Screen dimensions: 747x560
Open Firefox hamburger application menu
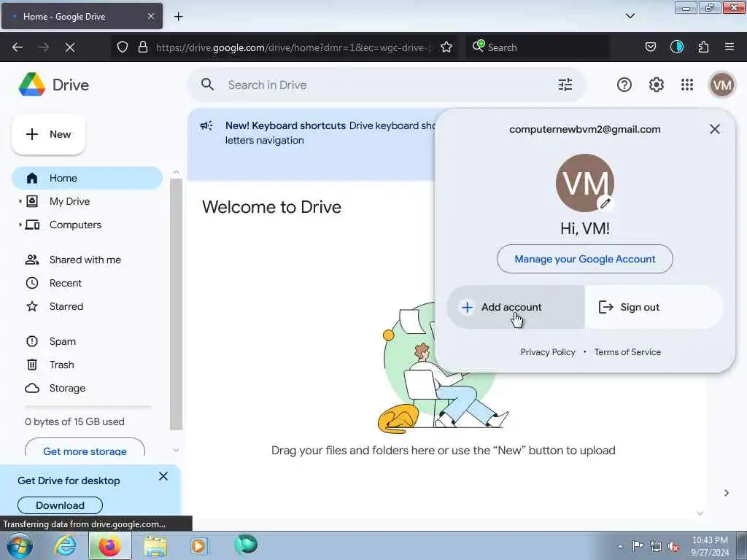pyautogui.click(x=729, y=47)
